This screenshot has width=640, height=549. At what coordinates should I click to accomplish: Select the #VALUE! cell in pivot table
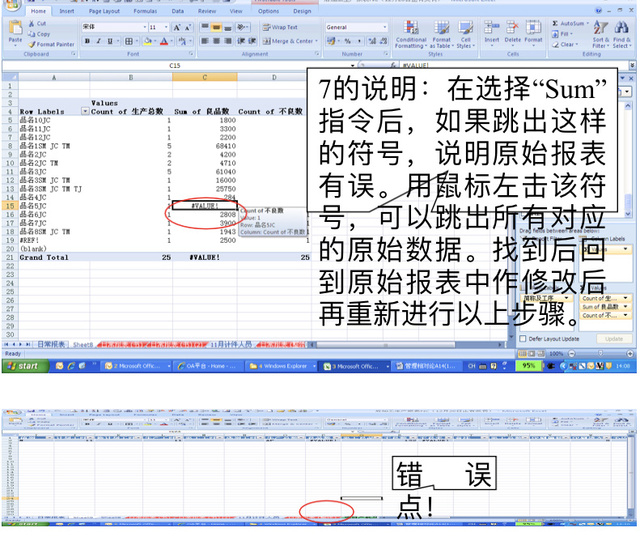[205, 205]
